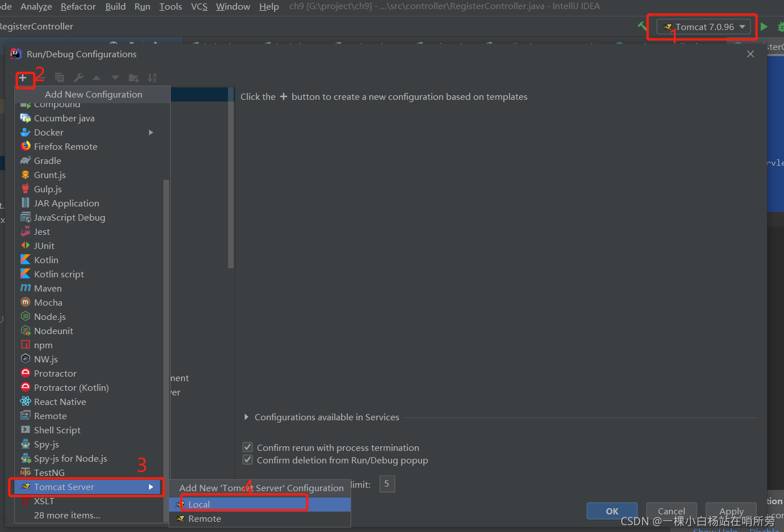Click the Nodeunit icon in configuration list

26,331
